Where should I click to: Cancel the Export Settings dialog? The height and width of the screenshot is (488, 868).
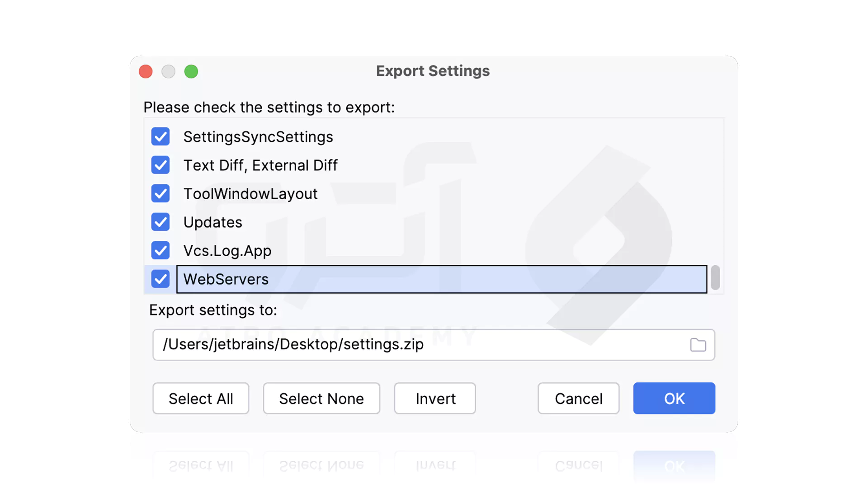tap(578, 399)
